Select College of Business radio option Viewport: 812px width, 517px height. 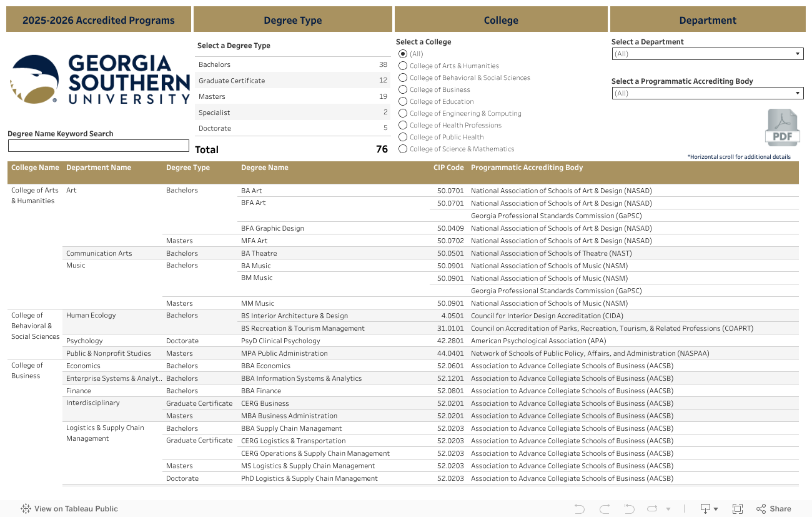point(403,89)
